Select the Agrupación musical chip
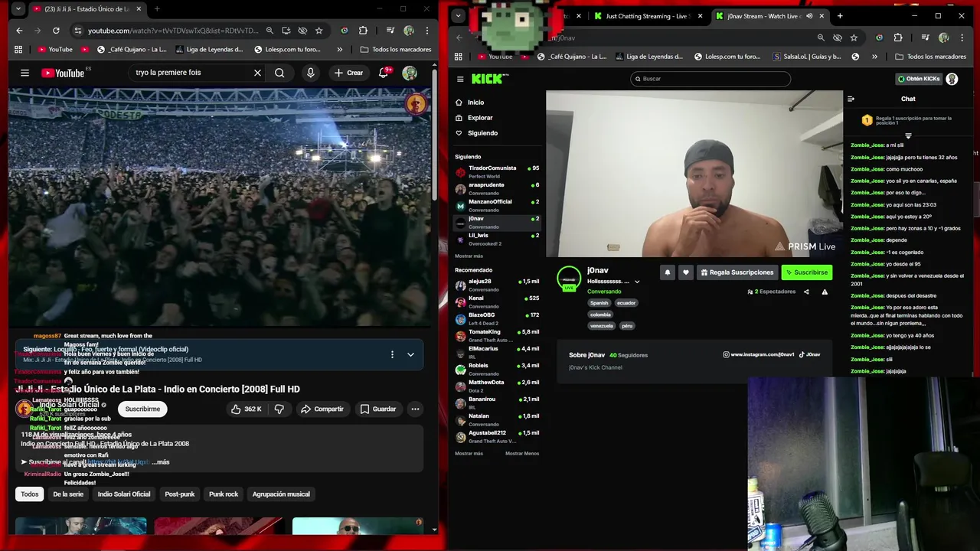Screen dimensions: 980x551 [x=281, y=494]
